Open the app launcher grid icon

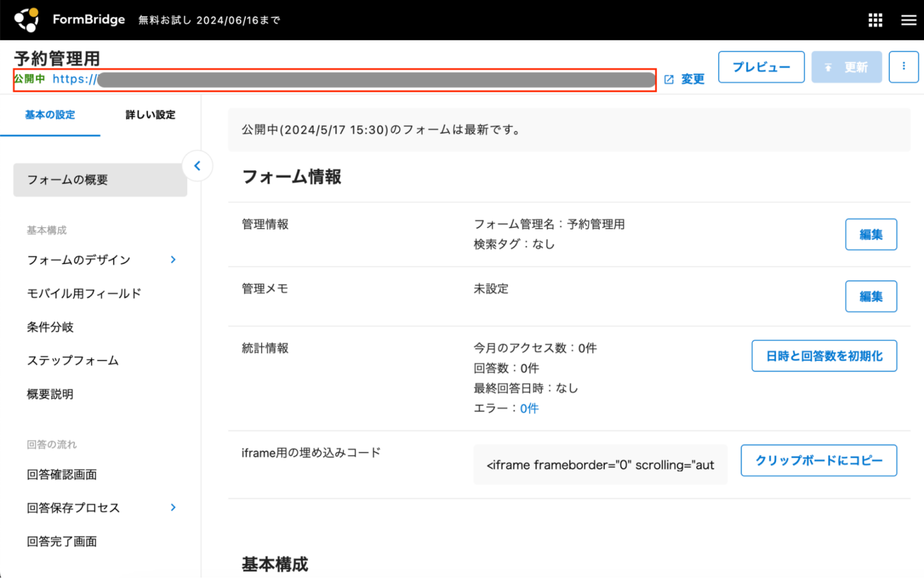(x=875, y=20)
